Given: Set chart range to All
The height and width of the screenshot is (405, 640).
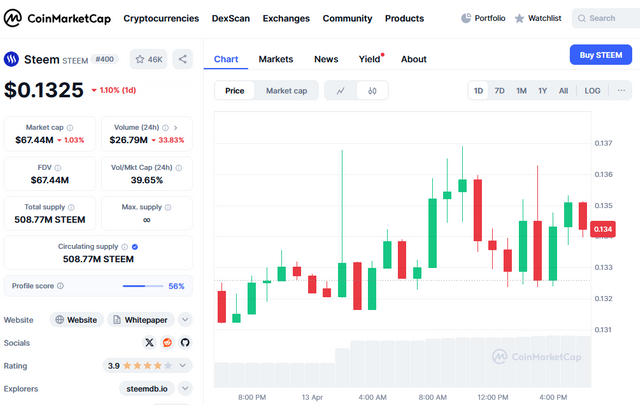Looking at the screenshot, I should (x=563, y=91).
